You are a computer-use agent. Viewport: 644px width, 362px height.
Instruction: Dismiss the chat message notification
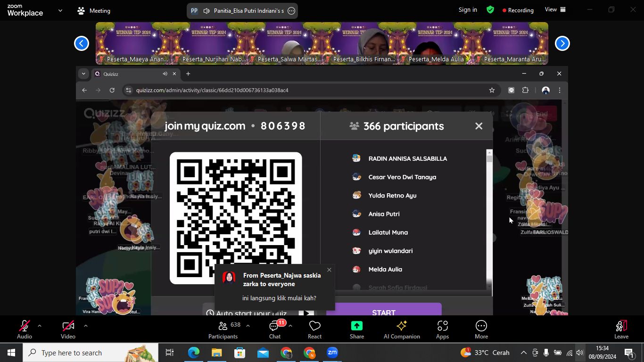(329, 270)
